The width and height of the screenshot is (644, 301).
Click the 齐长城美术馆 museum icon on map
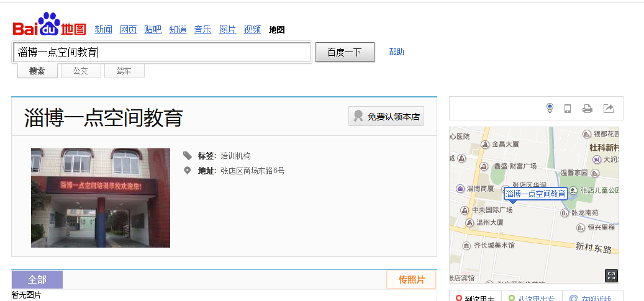coord(466,246)
